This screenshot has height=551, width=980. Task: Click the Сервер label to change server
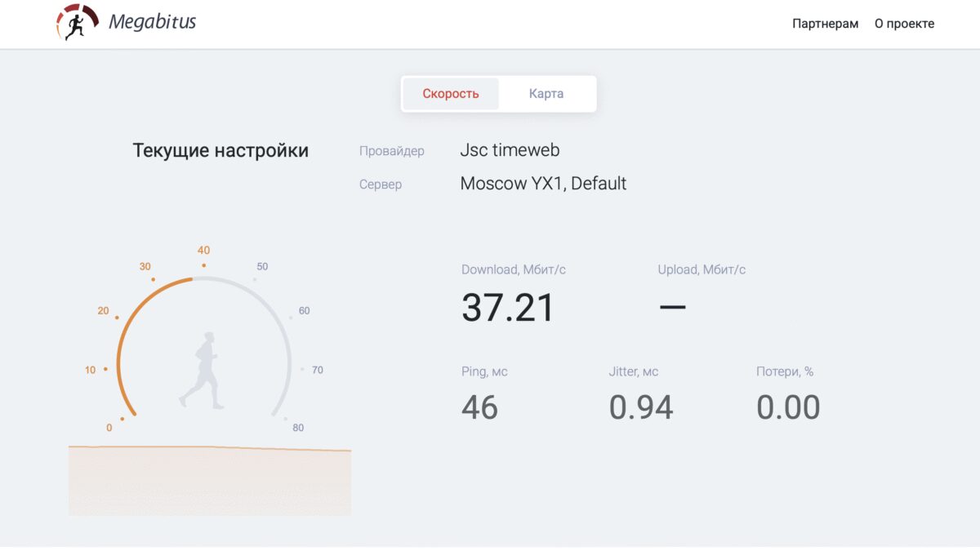[381, 184]
